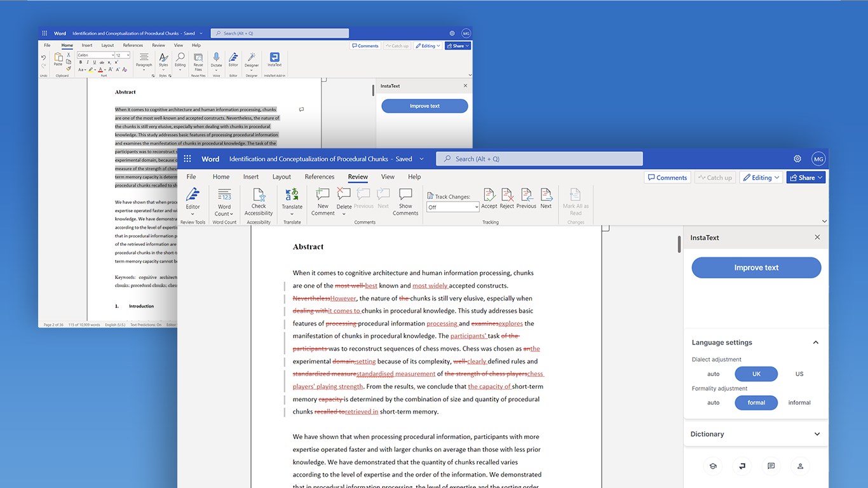Viewport: 868px width, 488px height.
Task: Set dialect adjustment to auto
Action: [x=713, y=374]
